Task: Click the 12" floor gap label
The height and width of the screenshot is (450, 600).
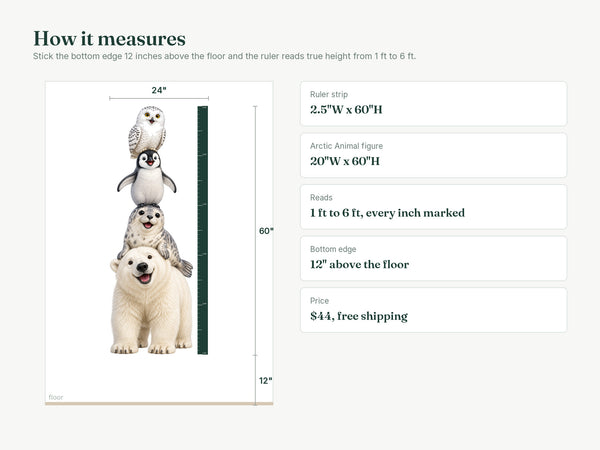Action: click(266, 380)
